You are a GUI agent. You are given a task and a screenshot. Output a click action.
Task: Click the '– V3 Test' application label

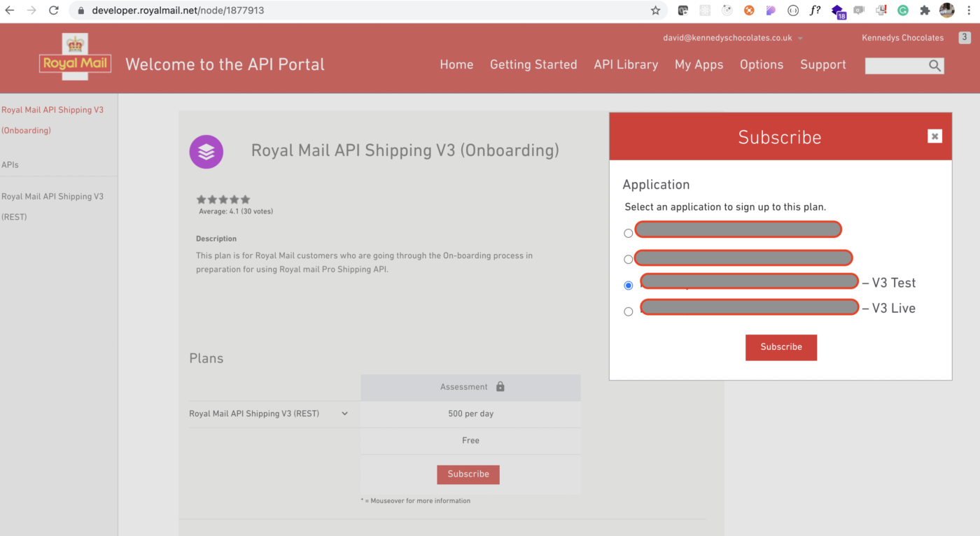point(889,283)
